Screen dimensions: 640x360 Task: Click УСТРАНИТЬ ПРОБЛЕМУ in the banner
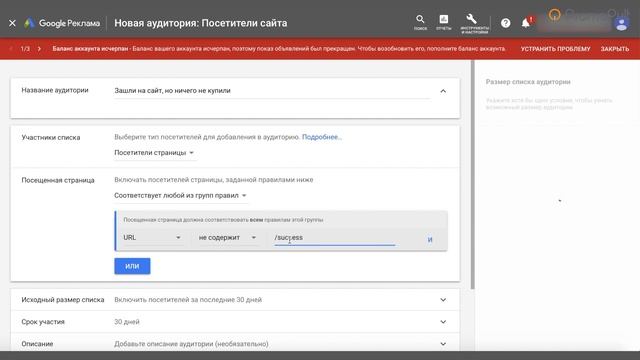point(555,49)
